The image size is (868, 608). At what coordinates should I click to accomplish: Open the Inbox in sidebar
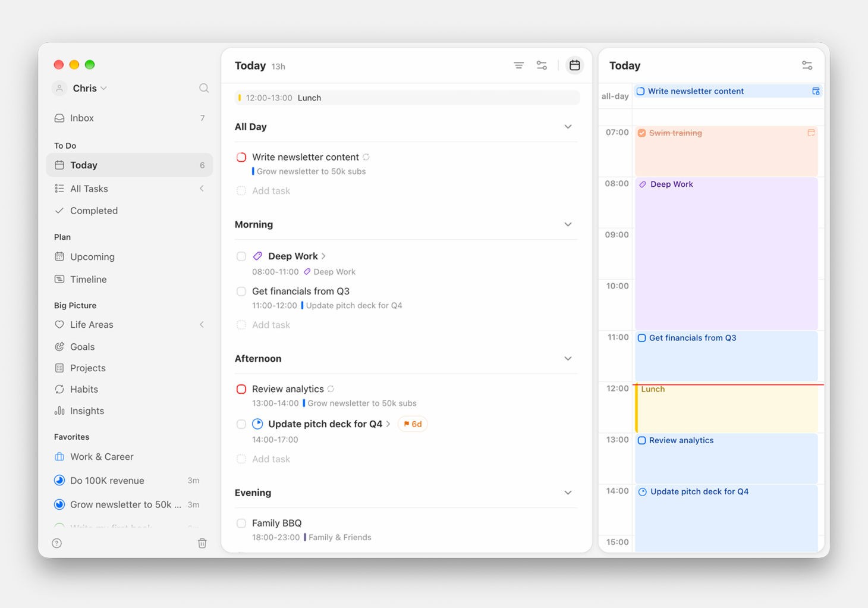[130, 118]
